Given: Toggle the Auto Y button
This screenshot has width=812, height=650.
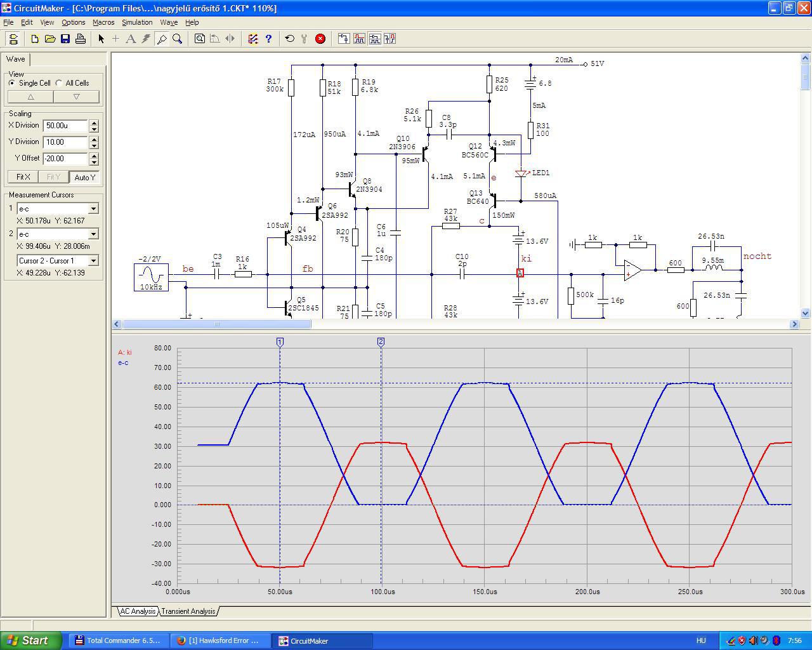Looking at the screenshot, I should (x=84, y=177).
